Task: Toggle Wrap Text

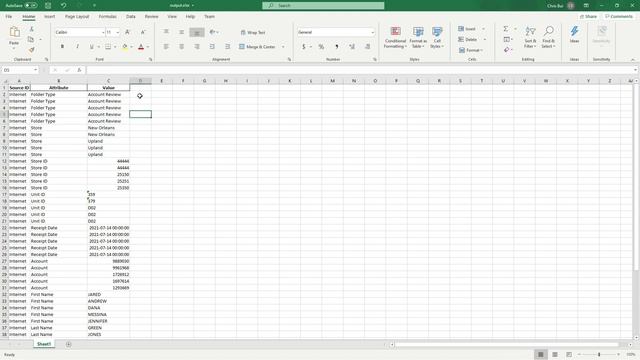Action: point(253,32)
